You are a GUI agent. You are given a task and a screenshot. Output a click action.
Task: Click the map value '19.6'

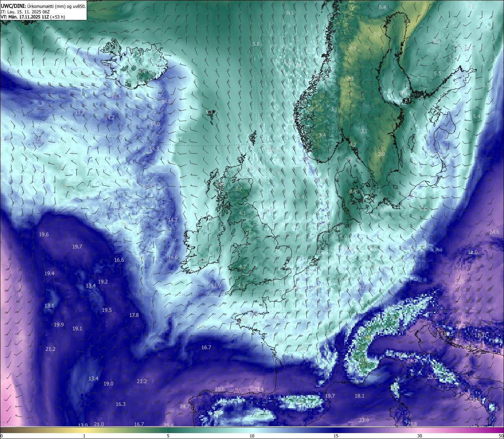[x=44, y=235]
